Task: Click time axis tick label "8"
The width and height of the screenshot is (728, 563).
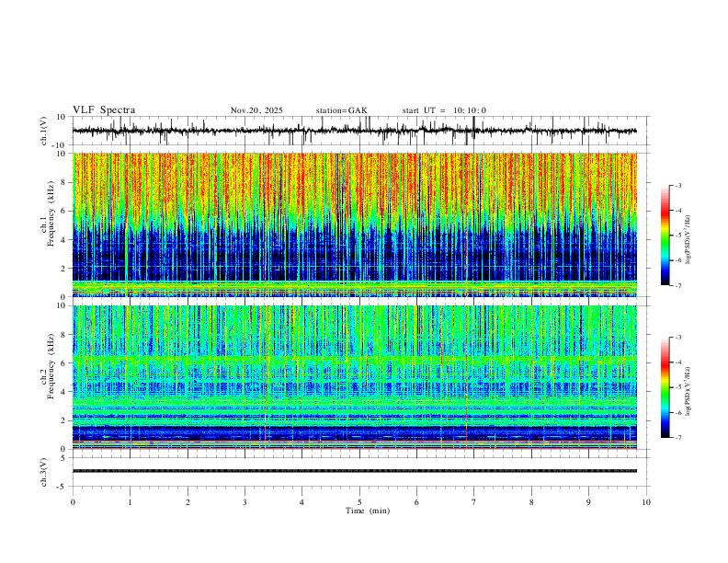Action: pyautogui.click(x=531, y=502)
